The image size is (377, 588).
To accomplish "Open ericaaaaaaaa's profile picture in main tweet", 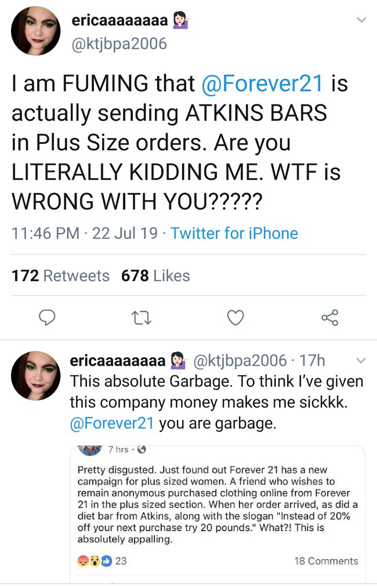I will point(36,31).
